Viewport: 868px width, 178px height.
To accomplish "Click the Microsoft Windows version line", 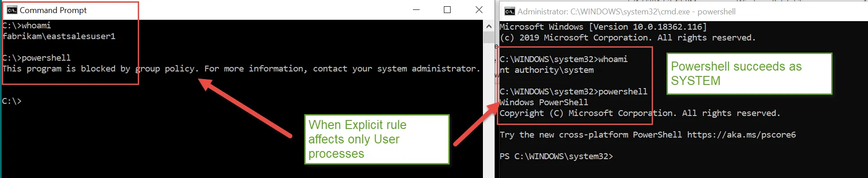I will (603, 27).
